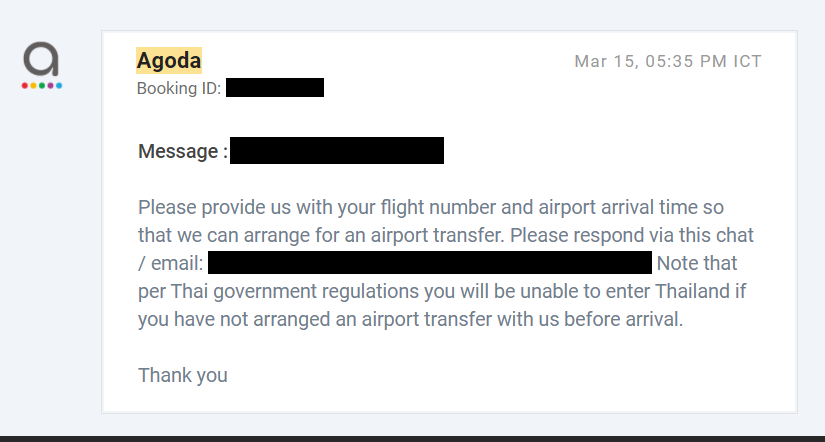The height and width of the screenshot is (442, 825).
Task: Click the Mar 15, 05:35 PM ICT timestamp
Action: [668, 62]
